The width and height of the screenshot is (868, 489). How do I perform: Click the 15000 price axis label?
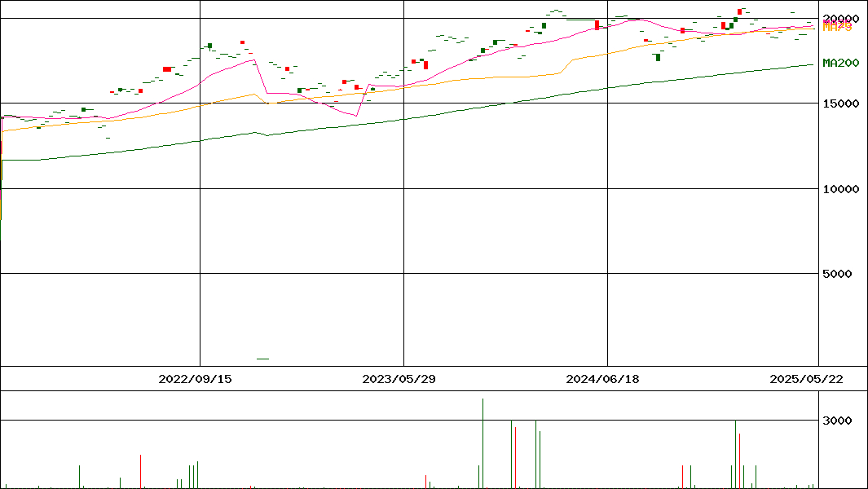(x=841, y=104)
